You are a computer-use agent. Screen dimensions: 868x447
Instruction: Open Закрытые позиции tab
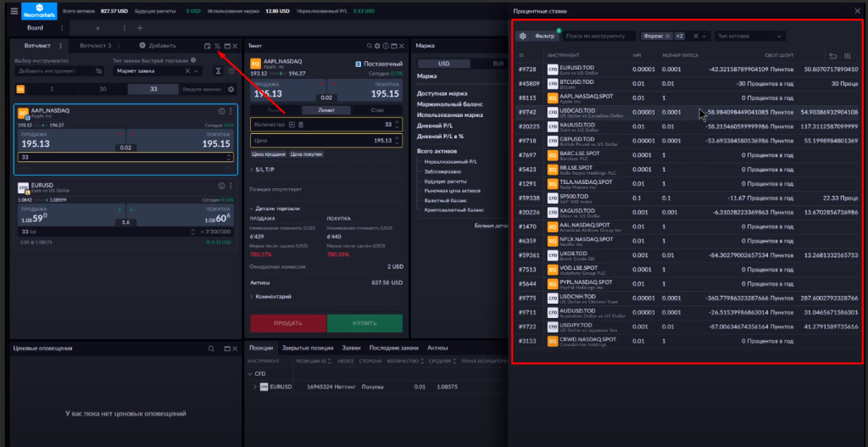(x=308, y=348)
